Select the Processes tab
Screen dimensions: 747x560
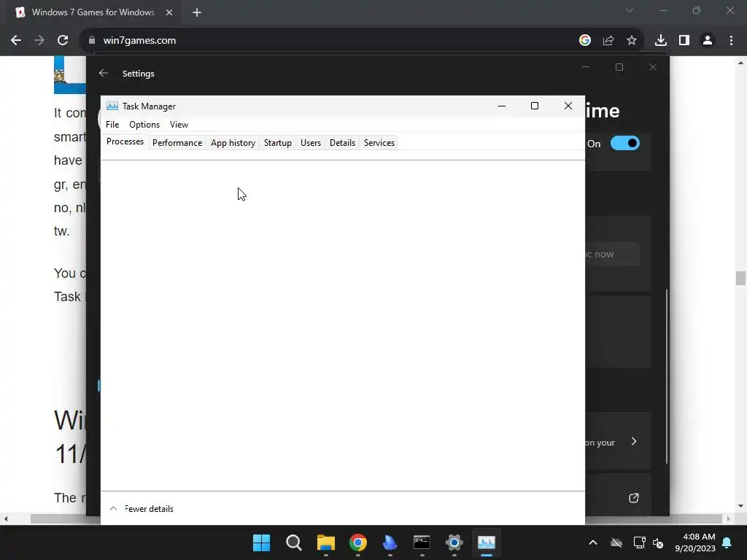coord(125,141)
